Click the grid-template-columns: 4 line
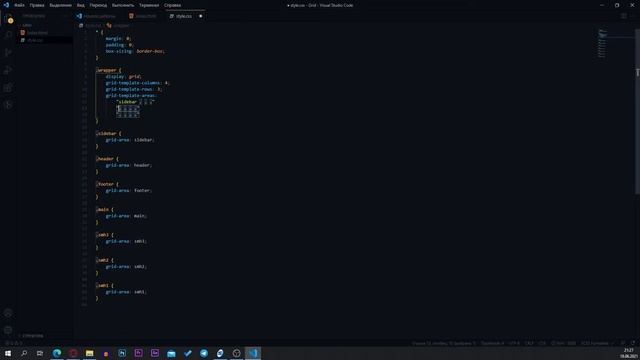 pyautogui.click(x=137, y=83)
